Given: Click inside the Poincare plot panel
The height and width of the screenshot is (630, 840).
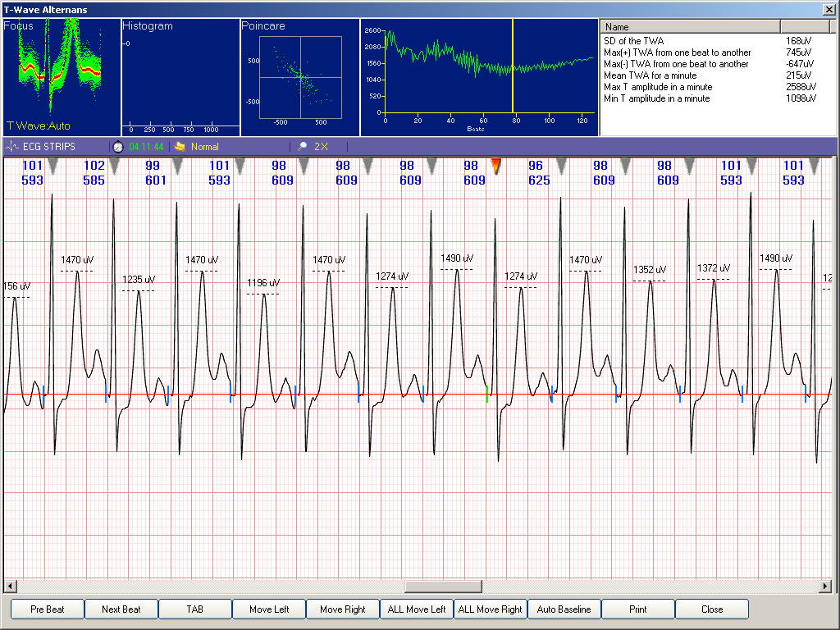Looking at the screenshot, I should pyautogui.click(x=299, y=78).
